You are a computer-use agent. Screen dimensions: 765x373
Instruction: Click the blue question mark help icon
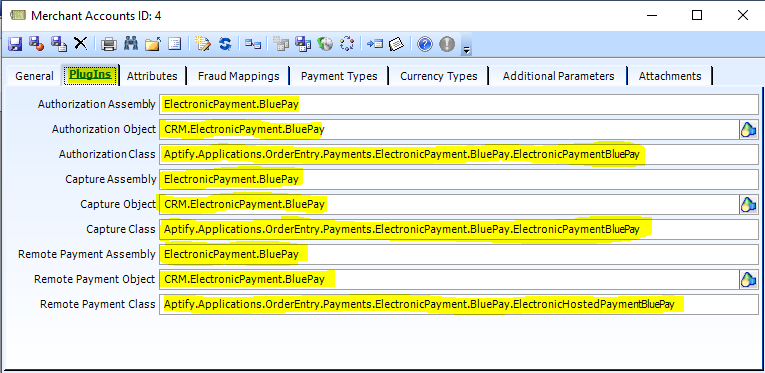[425, 44]
